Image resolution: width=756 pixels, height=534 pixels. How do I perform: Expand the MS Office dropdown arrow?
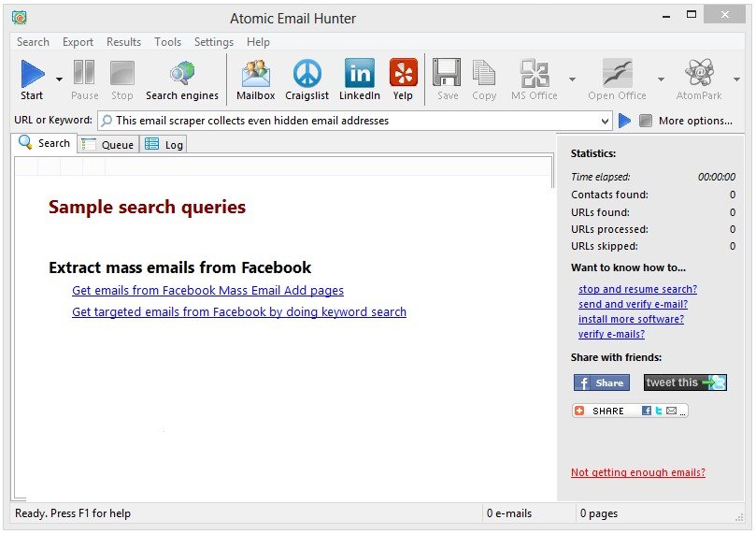pyautogui.click(x=572, y=79)
